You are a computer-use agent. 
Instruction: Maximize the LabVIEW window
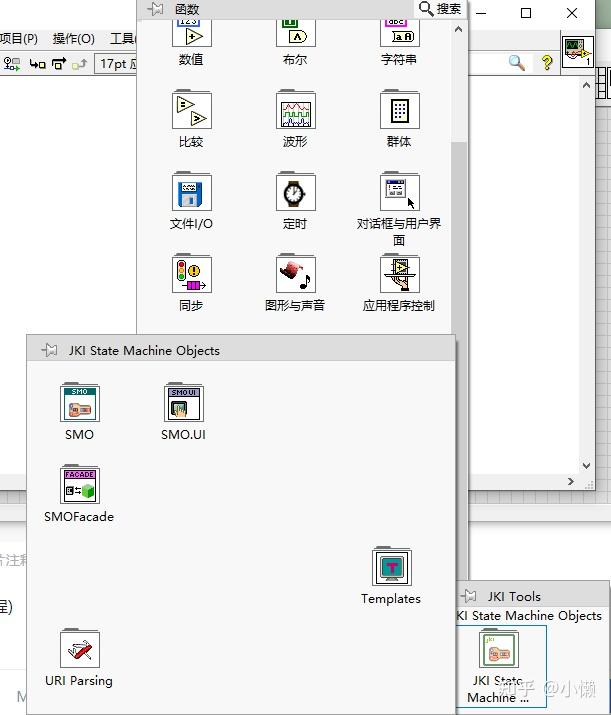pyautogui.click(x=526, y=13)
